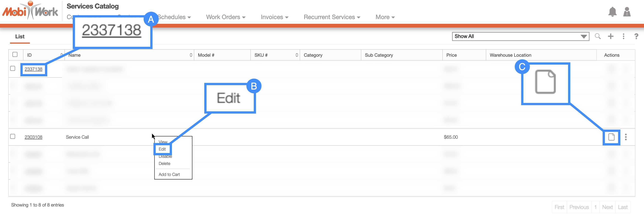Image resolution: width=644 pixels, height=218 pixels.
Task: Open the user profile icon
Action: tap(627, 12)
